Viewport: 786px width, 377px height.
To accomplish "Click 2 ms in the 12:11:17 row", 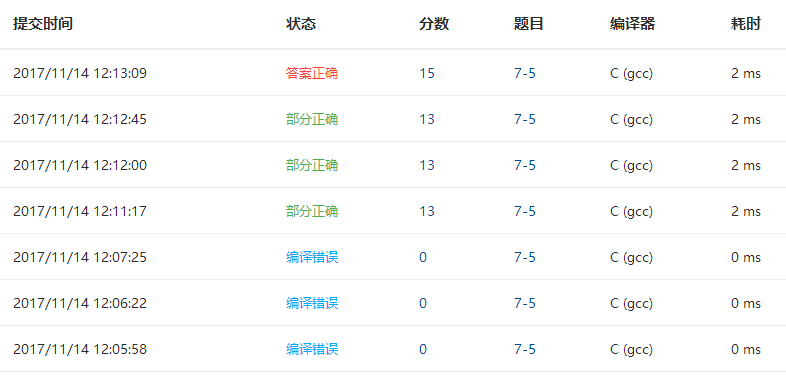I will 746,212.
